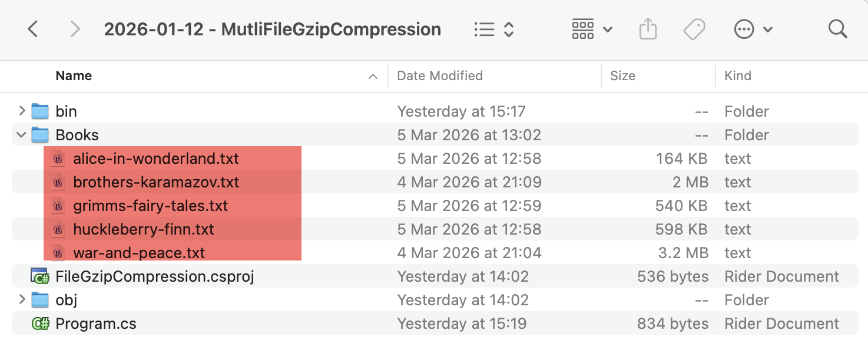Click the Books folder icon
The width and height of the screenshot is (868, 343).
40,135
